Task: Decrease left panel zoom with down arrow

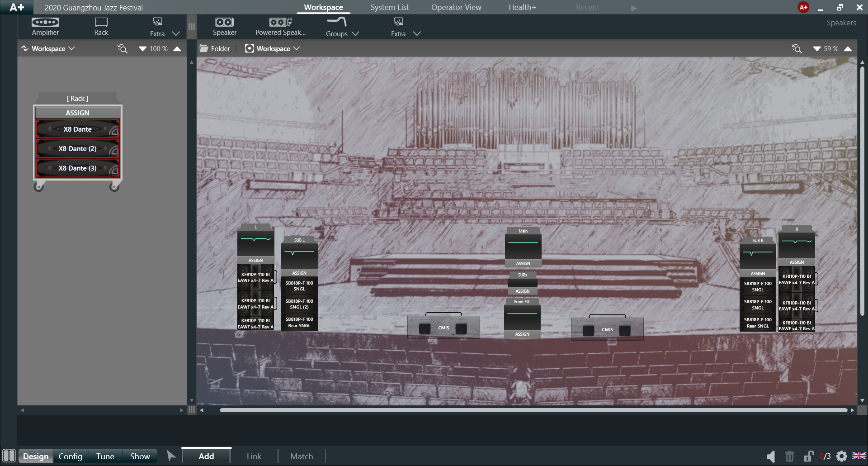Action: [142, 49]
